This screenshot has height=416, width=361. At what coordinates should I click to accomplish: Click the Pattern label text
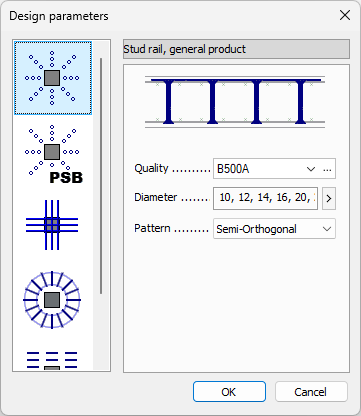152,228
